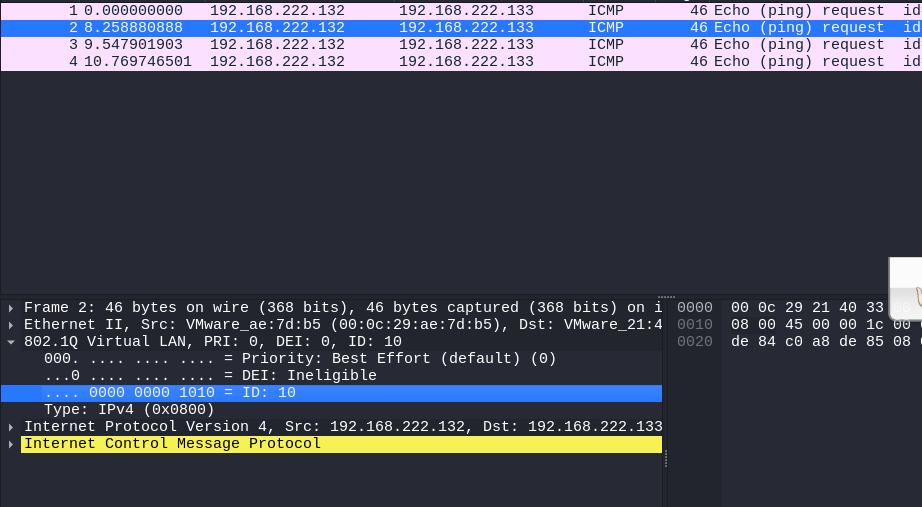Screen dimensions: 922x507
Task: Select highlighted packet 2 in list
Action: click(461, 28)
